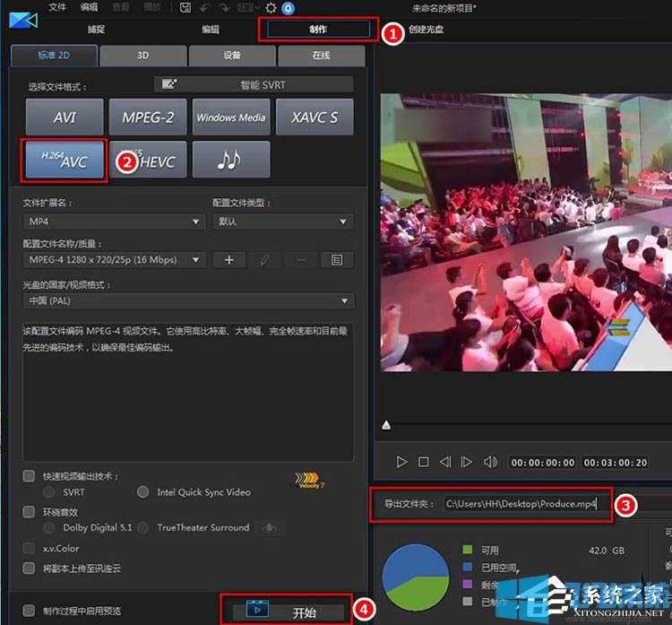
Task: Choose XAVC S file format
Action: (314, 117)
